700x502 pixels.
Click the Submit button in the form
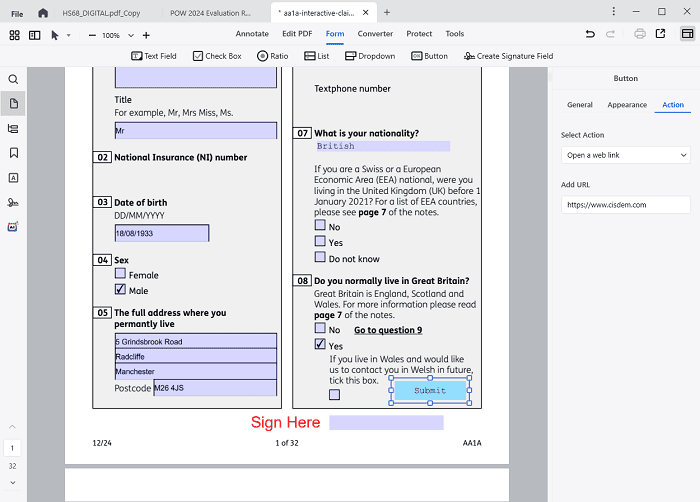[x=430, y=390]
